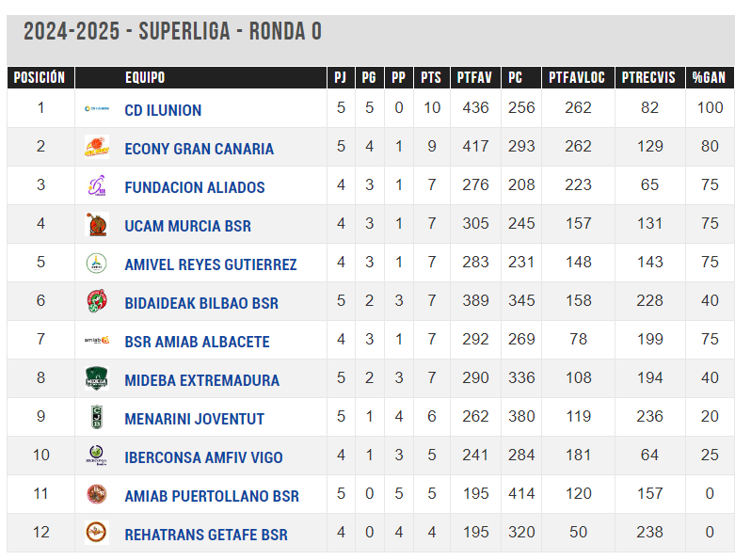Screen dimensions: 735x560
Task: Click the Bidaideak Bilbao BSR logo
Action: (x=97, y=301)
